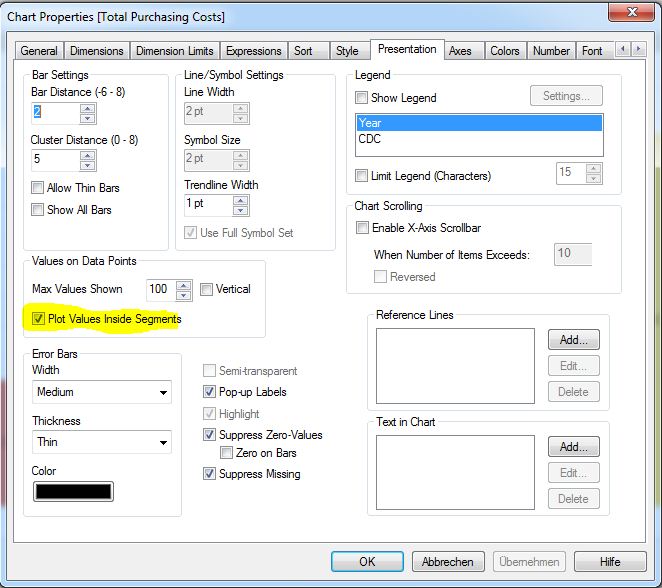Enable Zero on Bars checkbox
Image resolution: width=662 pixels, height=588 pixels.
227,453
